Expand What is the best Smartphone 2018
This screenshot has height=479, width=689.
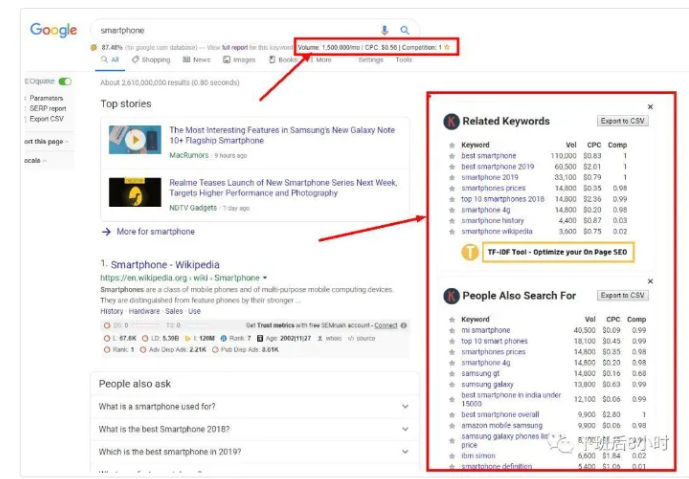pos(254,429)
